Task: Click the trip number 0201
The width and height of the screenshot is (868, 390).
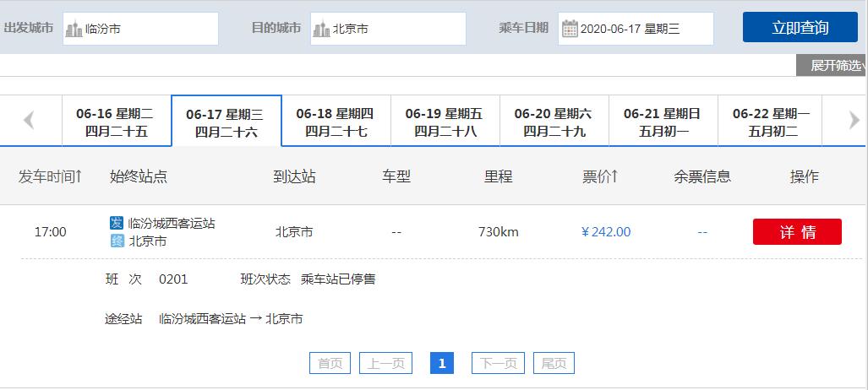Action: [173, 279]
